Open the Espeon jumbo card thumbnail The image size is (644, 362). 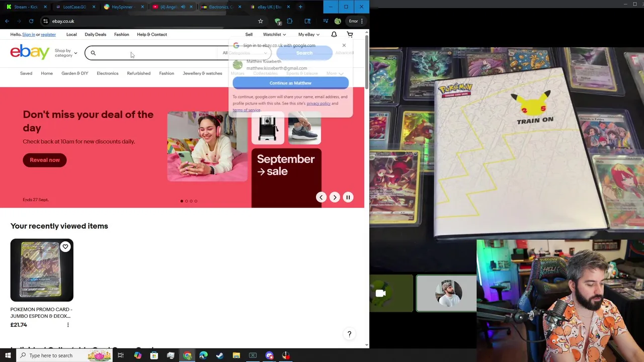42,270
